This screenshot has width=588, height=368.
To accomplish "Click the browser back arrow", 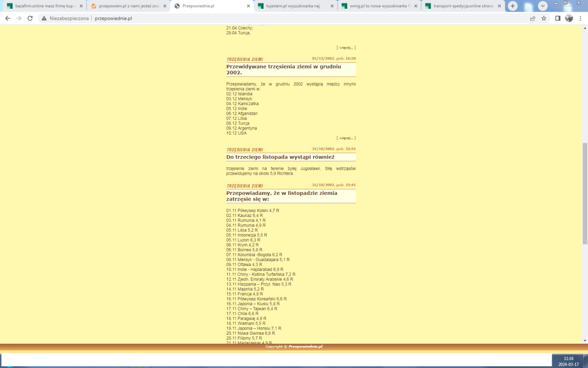I will click(x=7, y=18).
